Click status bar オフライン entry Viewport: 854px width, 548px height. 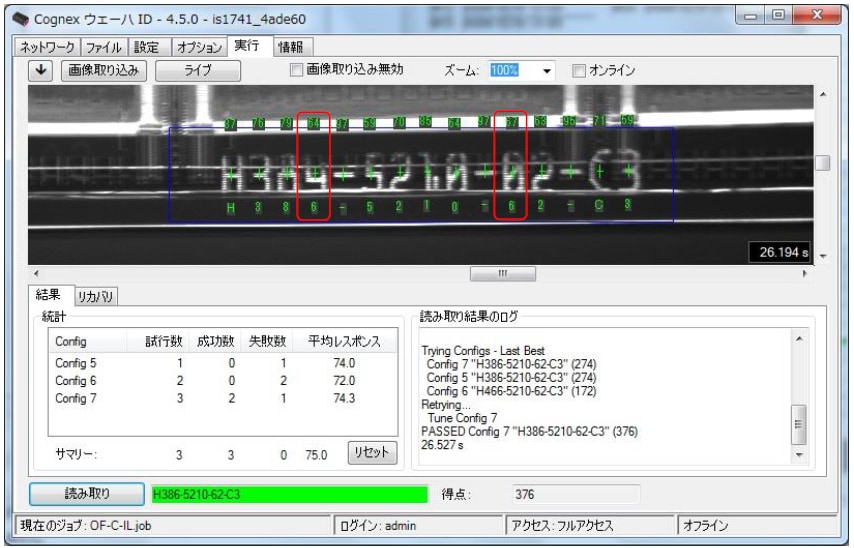click(x=758, y=526)
